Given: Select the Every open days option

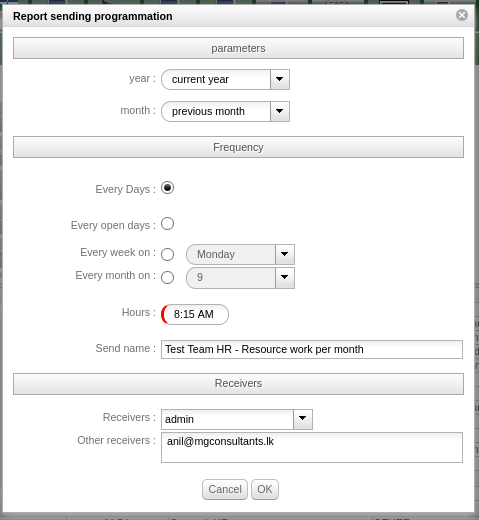Looking at the screenshot, I should [167, 224].
